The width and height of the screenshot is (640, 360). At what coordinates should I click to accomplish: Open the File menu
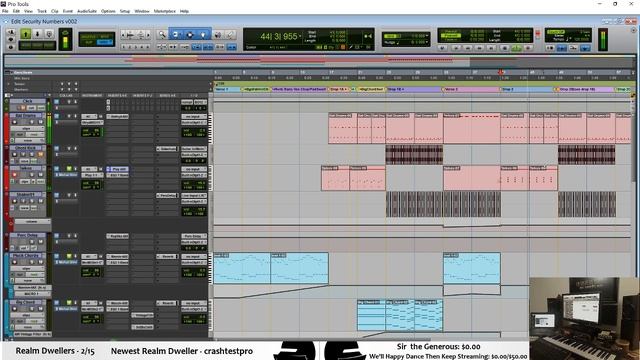click(5, 11)
